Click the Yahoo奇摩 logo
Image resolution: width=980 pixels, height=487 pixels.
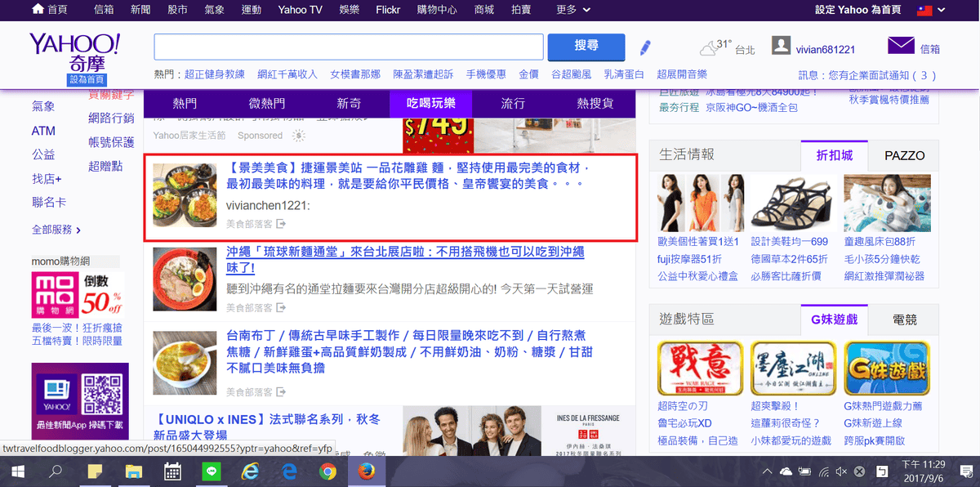(x=74, y=52)
